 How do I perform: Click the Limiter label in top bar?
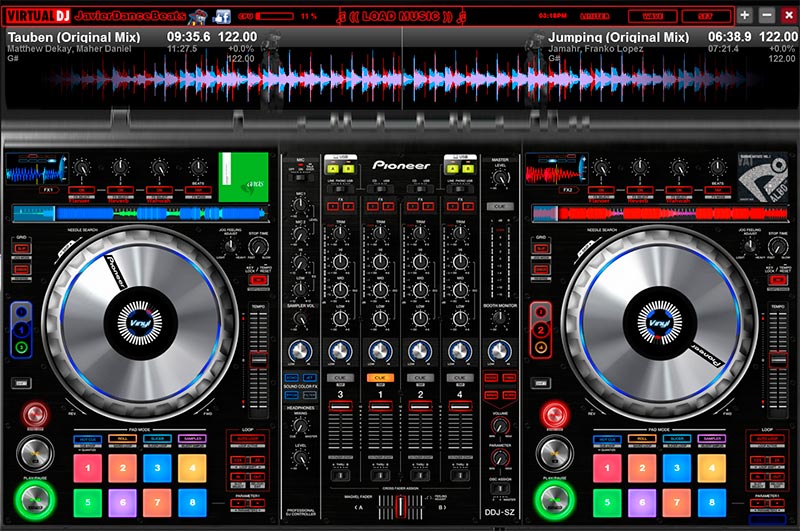click(x=594, y=16)
